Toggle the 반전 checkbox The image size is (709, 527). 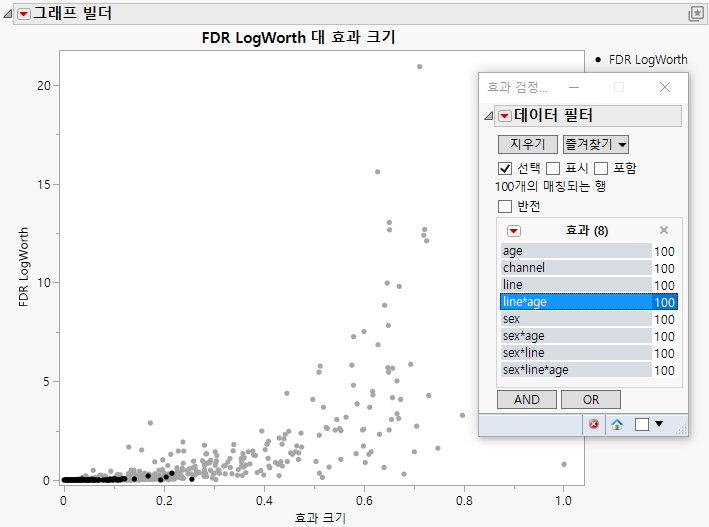(x=505, y=207)
